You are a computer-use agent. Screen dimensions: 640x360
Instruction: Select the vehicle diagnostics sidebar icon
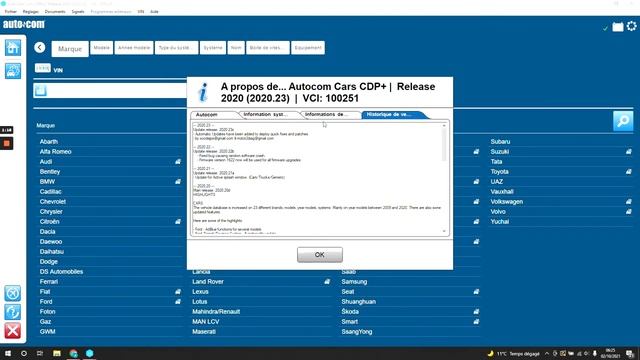(13, 71)
